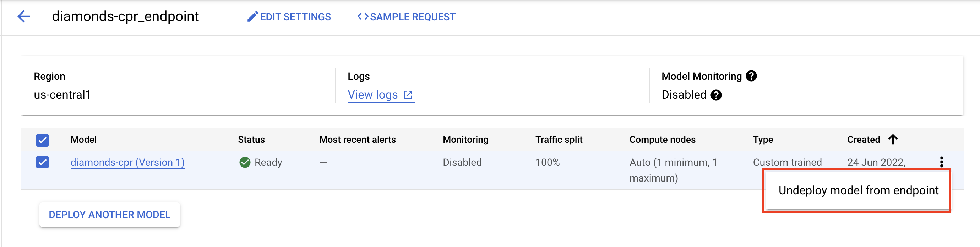Click the green Ready status checkmark icon
980x247 pixels.
click(245, 162)
